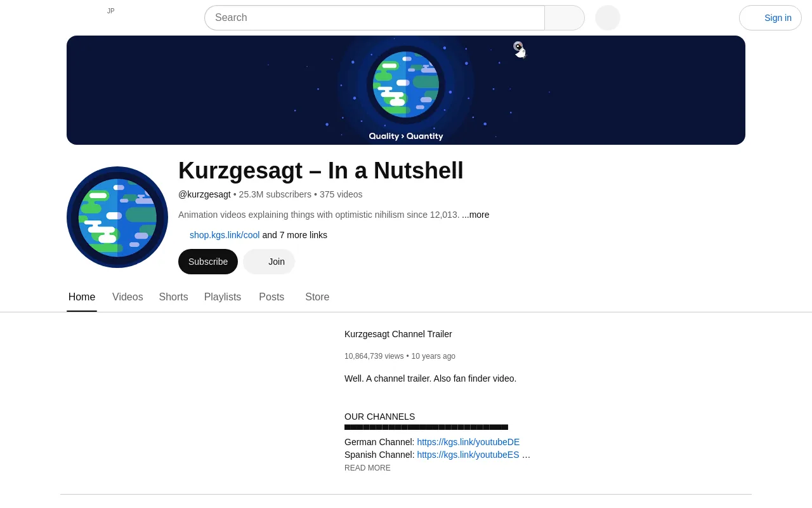
Task: Click the round voice search button
Action: 608,18
